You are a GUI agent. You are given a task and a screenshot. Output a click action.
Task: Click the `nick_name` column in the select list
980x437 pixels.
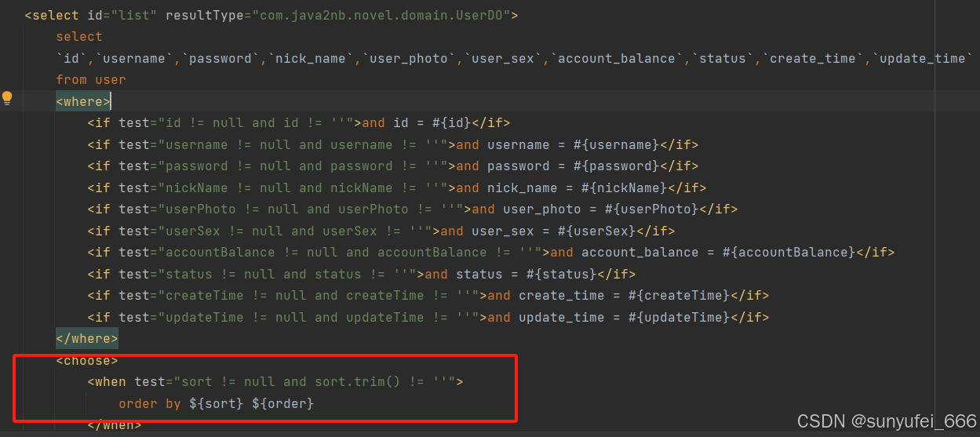point(310,58)
